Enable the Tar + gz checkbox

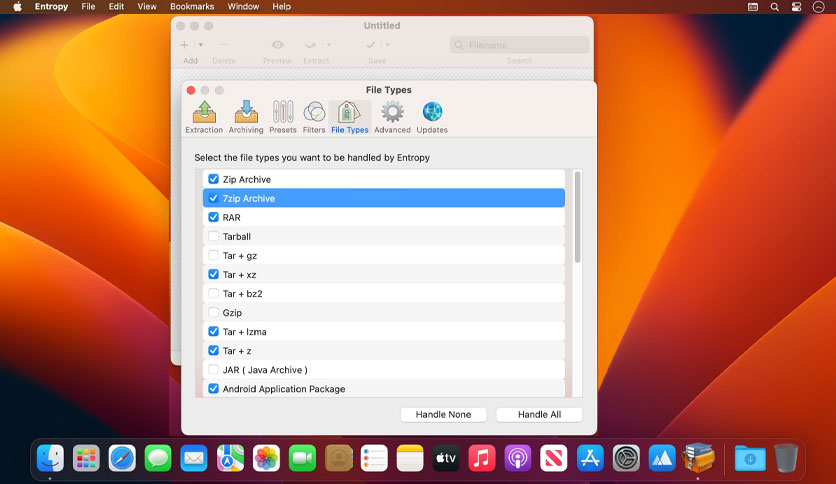(213, 255)
